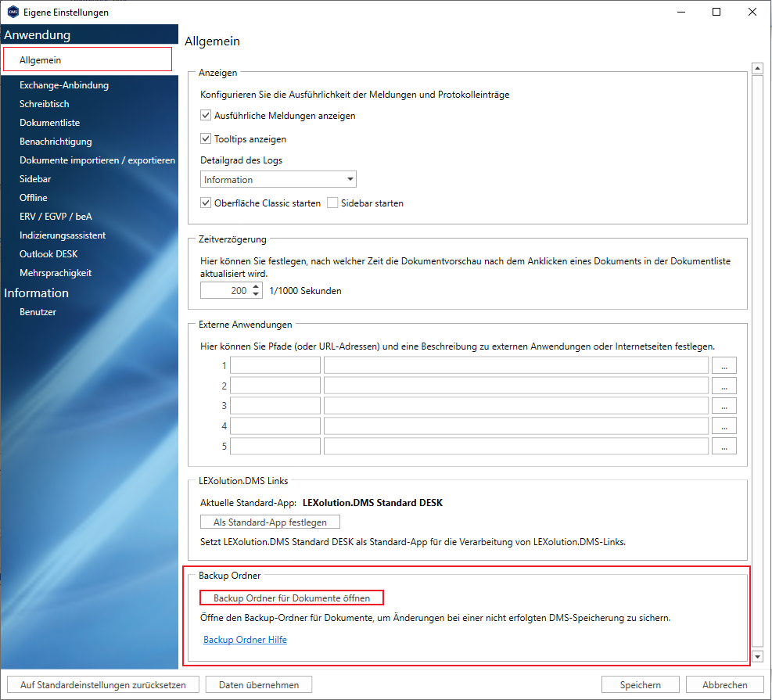
Task: Select Sidebar settings entry
Action: (35, 178)
